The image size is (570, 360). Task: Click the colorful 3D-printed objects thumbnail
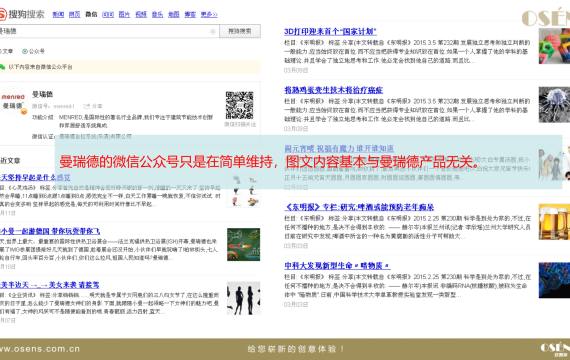554,46
